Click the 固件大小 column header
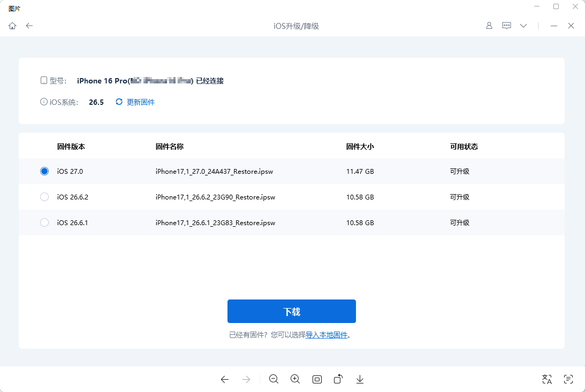Screen dimensions: 585x392 click(360, 147)
